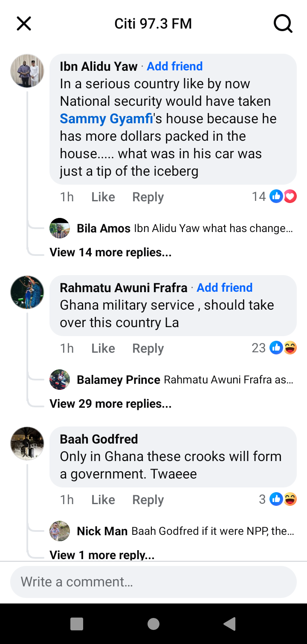The image size is (307, 644).
Task: Reply to Baah Godfred's comment
Action: coord(148,500)
